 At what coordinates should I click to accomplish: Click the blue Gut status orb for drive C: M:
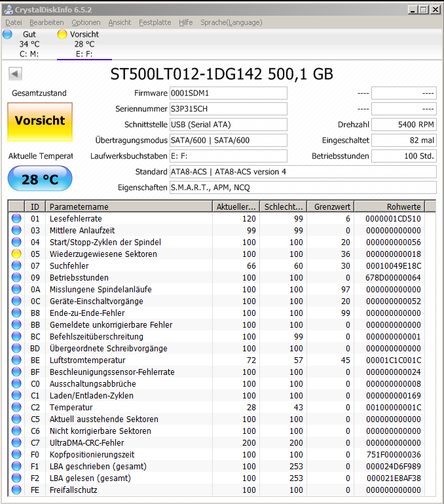(x=7, y=34)
